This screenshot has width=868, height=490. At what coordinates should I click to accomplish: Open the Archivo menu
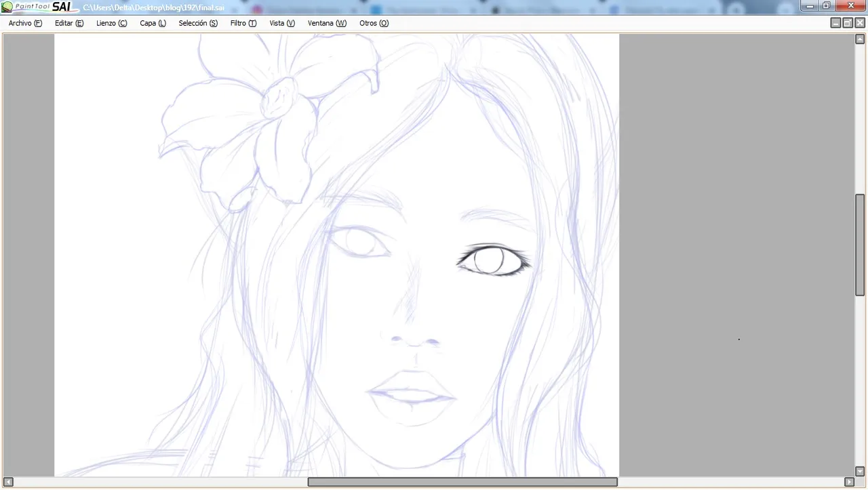[25, 23]
